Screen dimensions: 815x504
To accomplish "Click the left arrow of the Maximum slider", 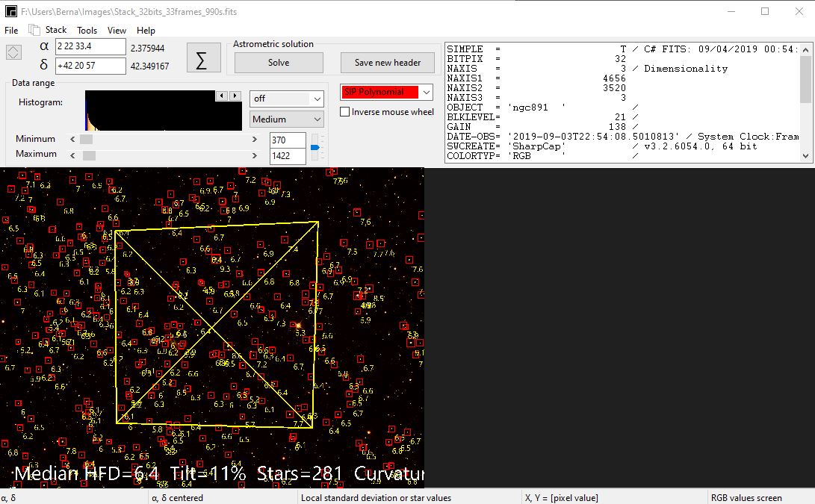I will tap(72, 155).
